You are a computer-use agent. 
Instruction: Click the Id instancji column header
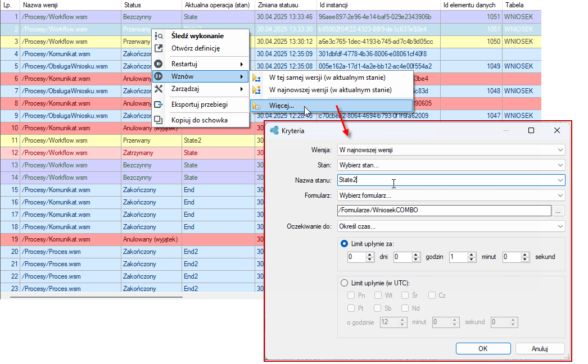click(378, 5)
